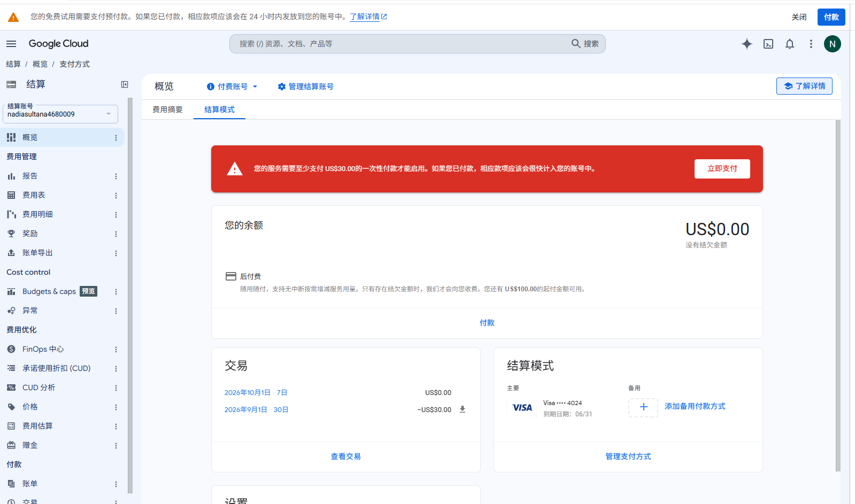Activate Cloud Shell terminal icon
This screenshot has width=855, height=504.
[x=768, y=44]
